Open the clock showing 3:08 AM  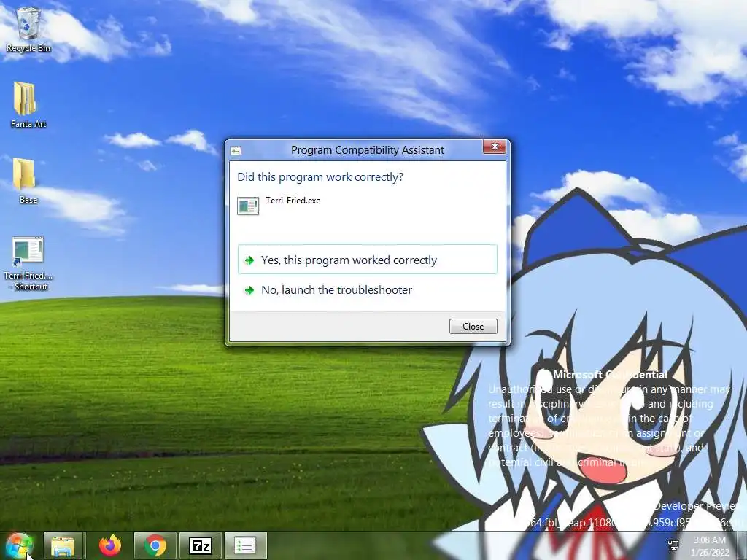click(710, 546)
